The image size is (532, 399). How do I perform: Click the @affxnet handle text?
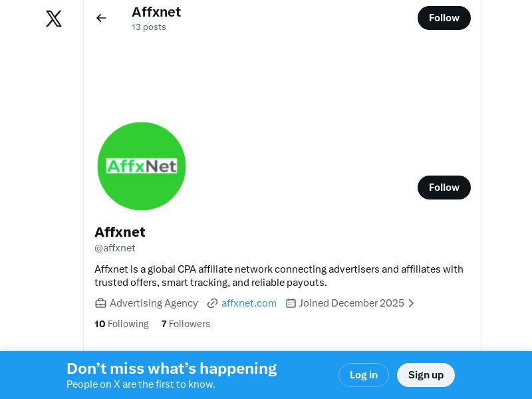point(115,248)
